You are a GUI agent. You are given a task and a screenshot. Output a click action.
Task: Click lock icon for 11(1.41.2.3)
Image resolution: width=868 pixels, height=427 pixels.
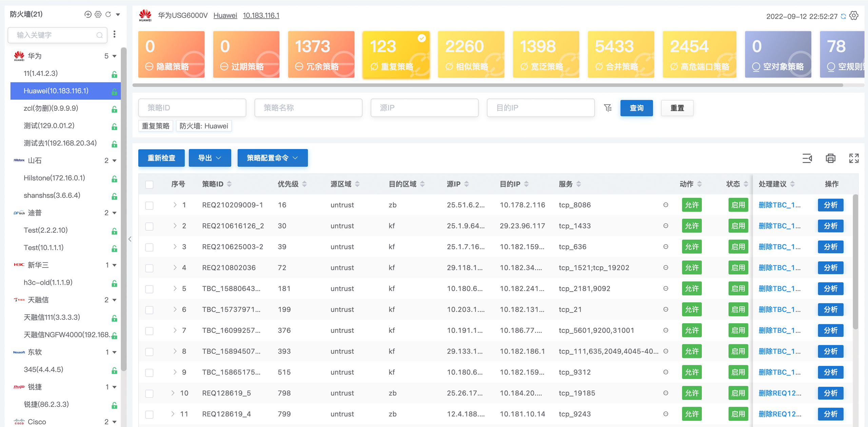pyautogui.click(x=115, y=74)
